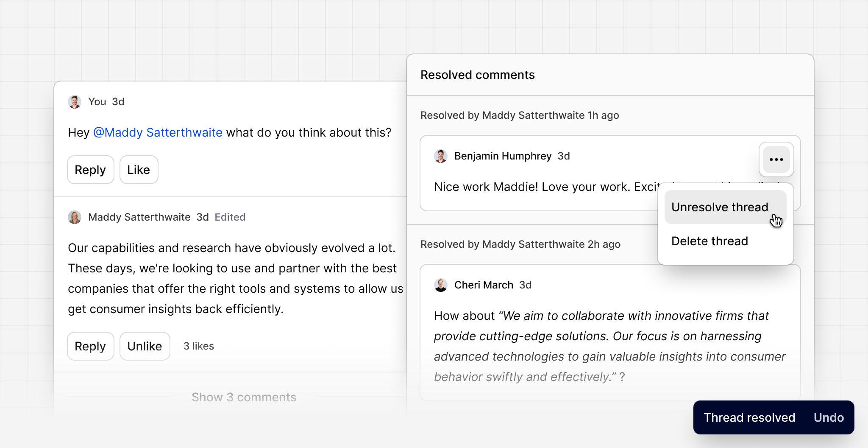Click Benjamin Humphrey's name
This screenshot has width=868, height=448.
click(503, 156)
